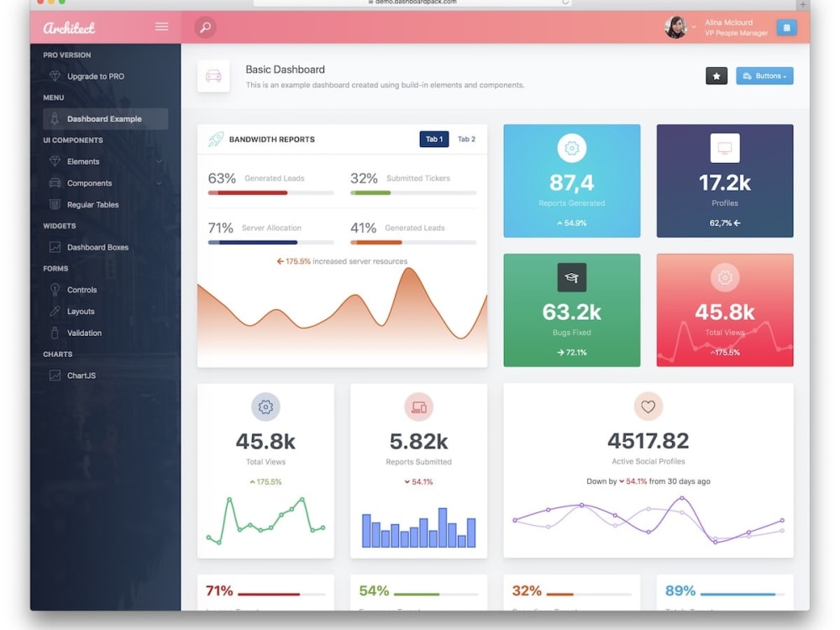Open the blue Buttons dropdown

764,76
